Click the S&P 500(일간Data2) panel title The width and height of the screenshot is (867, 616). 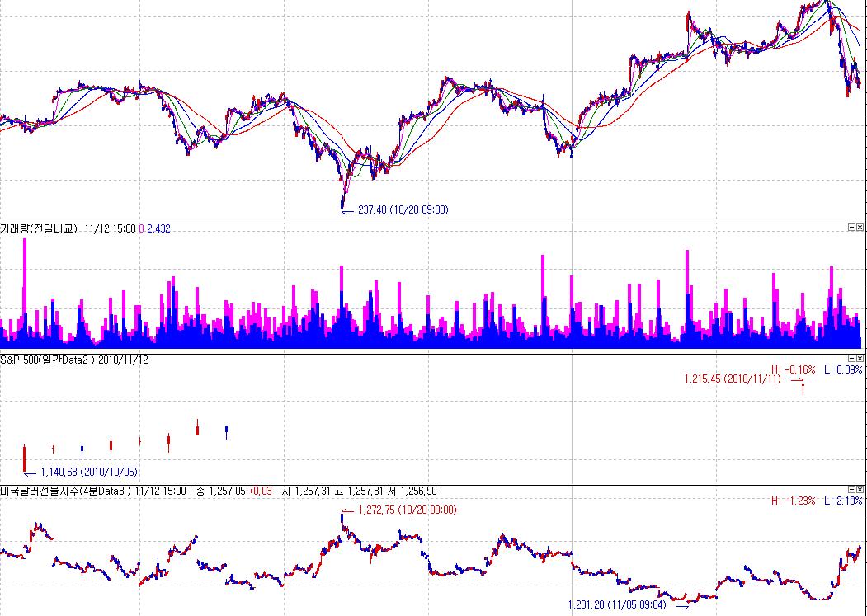pos(49,360)
